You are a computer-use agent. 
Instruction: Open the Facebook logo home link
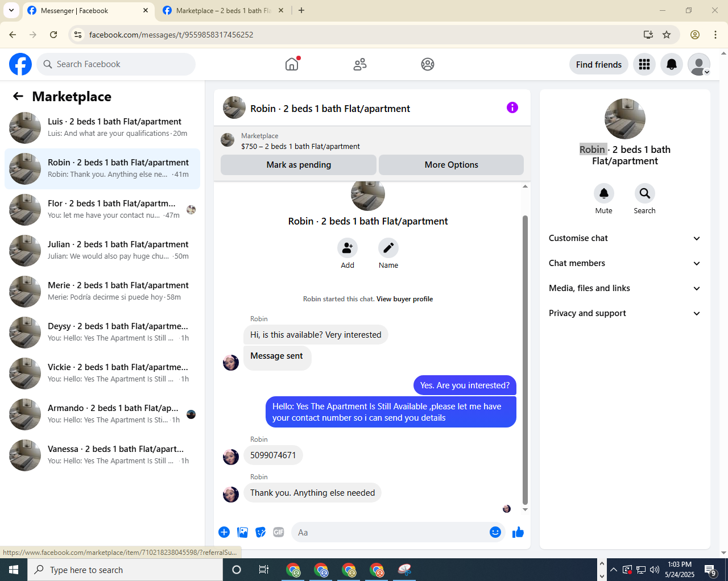tap(20, 64)
